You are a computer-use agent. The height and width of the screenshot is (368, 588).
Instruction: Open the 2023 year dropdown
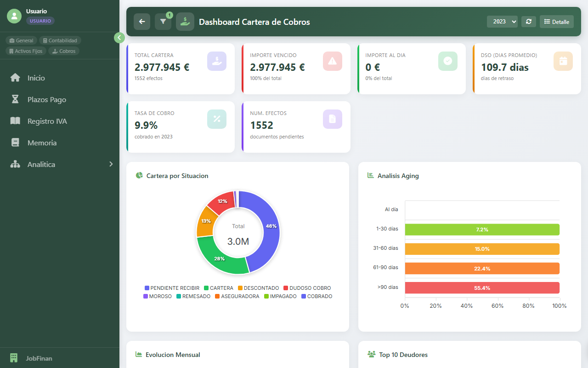(x=502, y=21)
